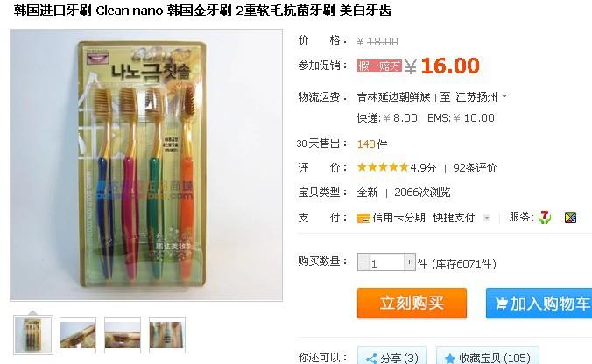The height and width of the screenshot is (364, 592).
Task: Select the third product thumbnail
Action: (123, 335)
